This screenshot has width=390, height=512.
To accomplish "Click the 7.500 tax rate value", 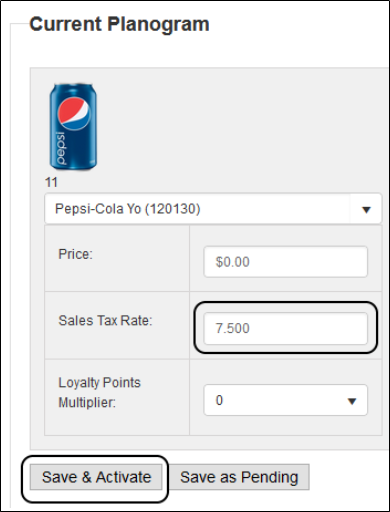I will 232,328.
